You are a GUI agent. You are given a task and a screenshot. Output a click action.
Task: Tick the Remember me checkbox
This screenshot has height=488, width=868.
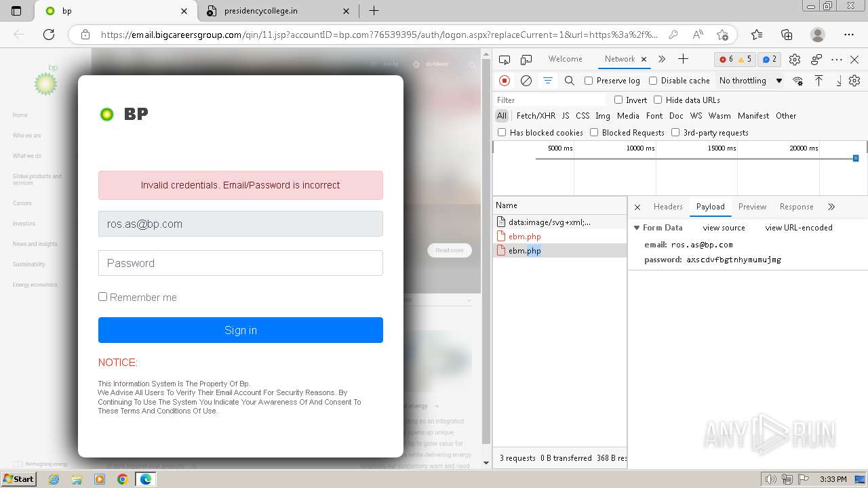103,296
